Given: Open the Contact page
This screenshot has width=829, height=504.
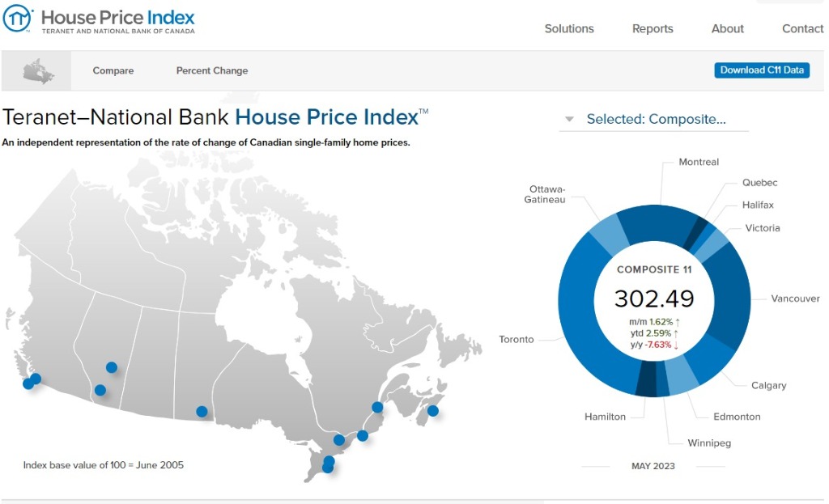Looking at the screenshot, I should point(802,28).
